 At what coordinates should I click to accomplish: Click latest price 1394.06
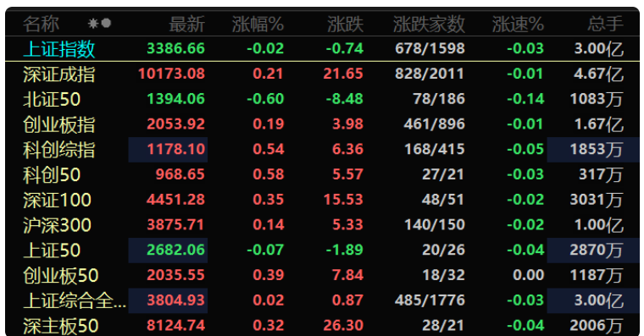pos(175,99)
